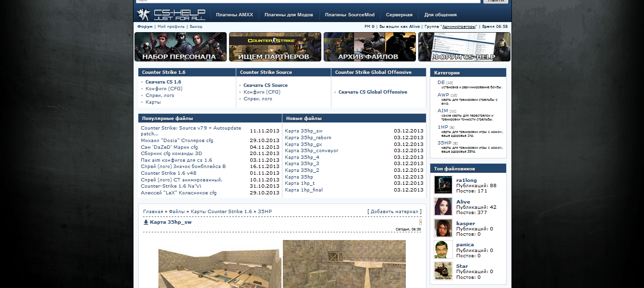Click the ФОРУМ CS-HELP banner
Viewport: 644px width, 288px height.
[x=464, y=47]
